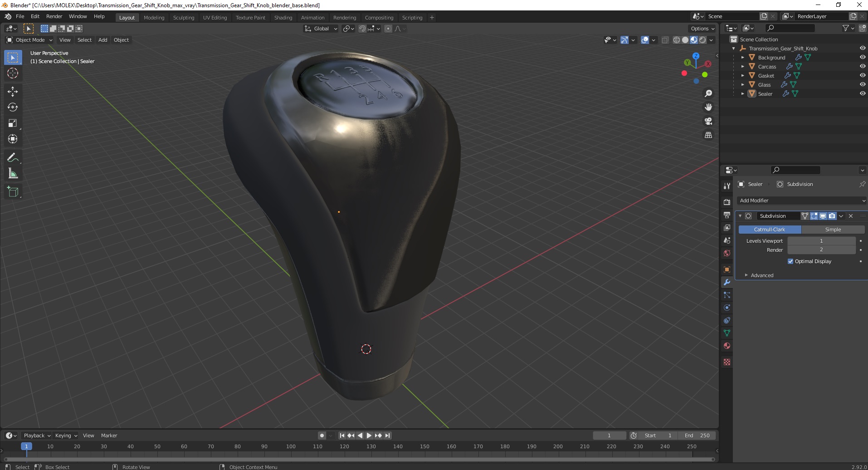Hide the Carcass object in outliner
Screen dimensions: 868x470
(x=862, y=66)
